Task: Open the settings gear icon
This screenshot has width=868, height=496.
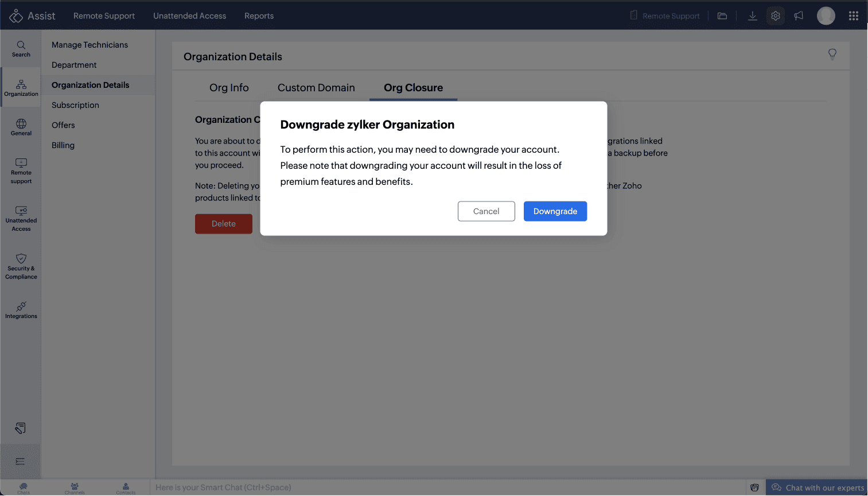Action: click(x=775, y=16)
